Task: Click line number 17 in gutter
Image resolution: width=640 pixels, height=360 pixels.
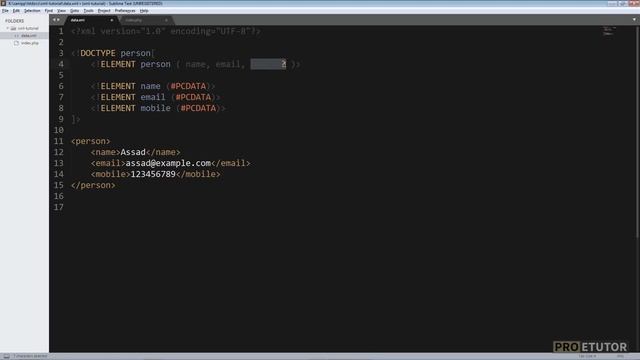Action: point(59,207)
